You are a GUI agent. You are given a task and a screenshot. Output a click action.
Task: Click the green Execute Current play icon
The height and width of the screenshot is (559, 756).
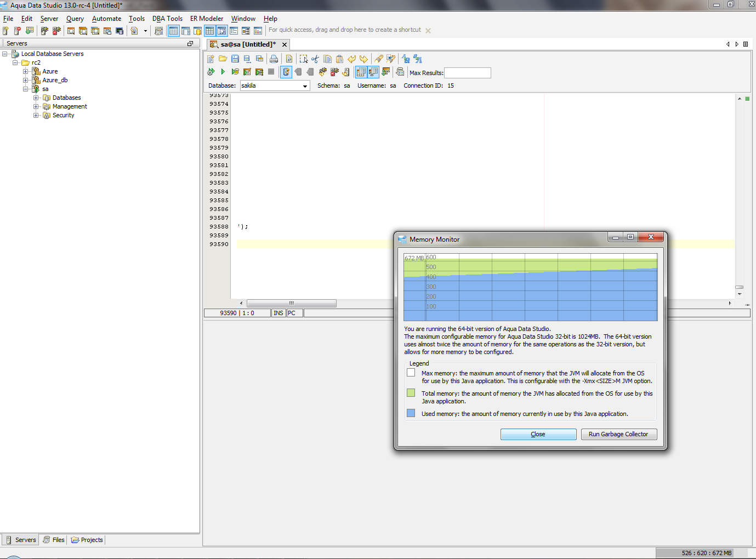point(223,72)
